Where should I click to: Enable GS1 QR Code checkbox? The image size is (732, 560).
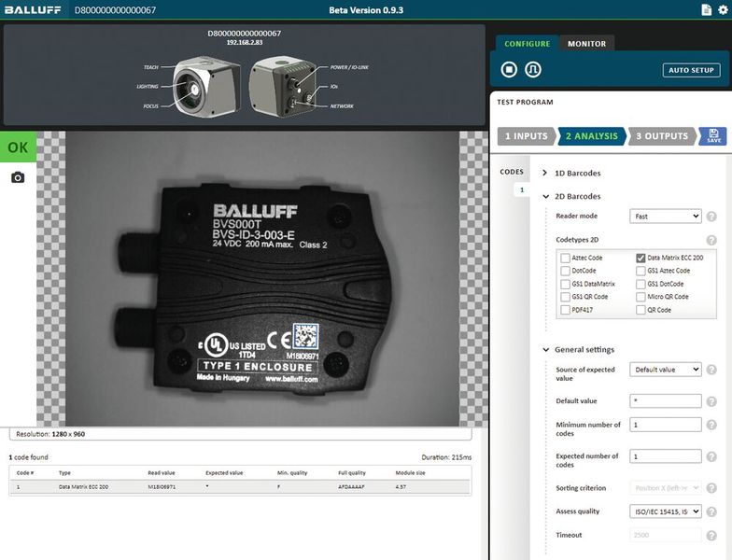tap(566, 297)
